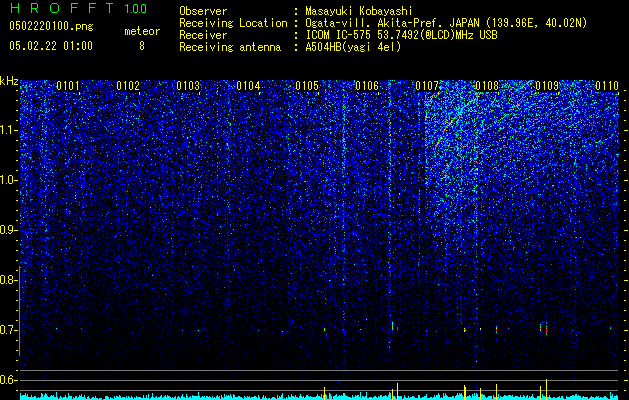The width and height of the screenshot is (629, 400).
Task: Click the 0.7 frequency axis label
Action: coord(8,330)
